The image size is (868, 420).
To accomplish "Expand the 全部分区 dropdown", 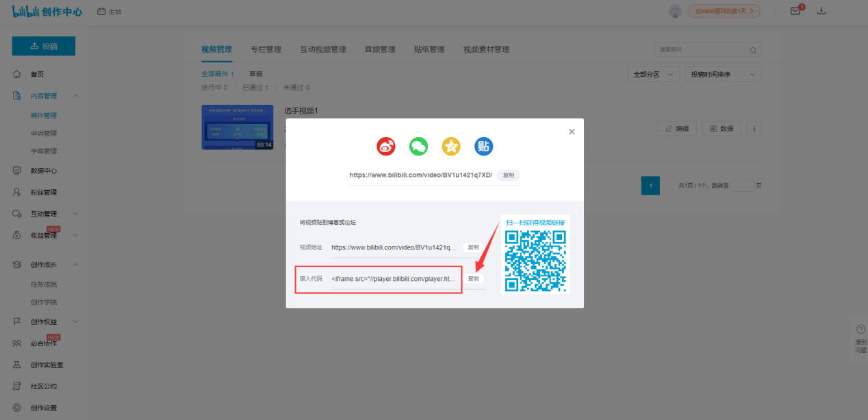I will 654,74.
